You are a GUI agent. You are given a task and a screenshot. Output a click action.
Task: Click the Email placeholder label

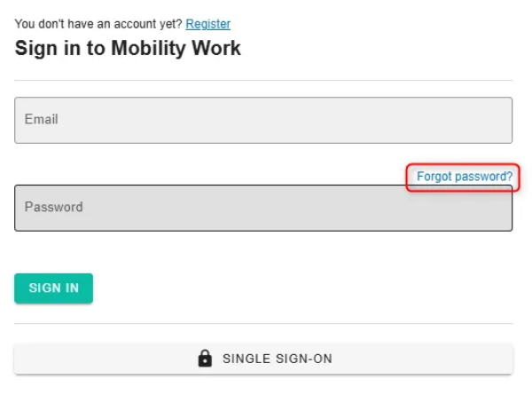click(x=41, y=119)
